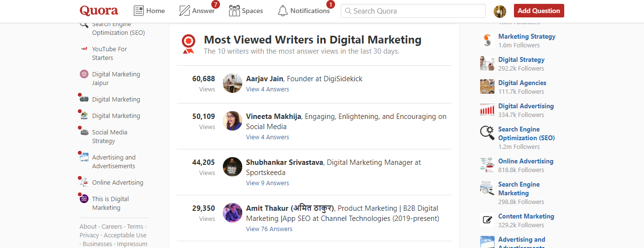View 4 Answers by Vineeta Makhija
This screenshot has height=248, width=644.
[267, 137]
